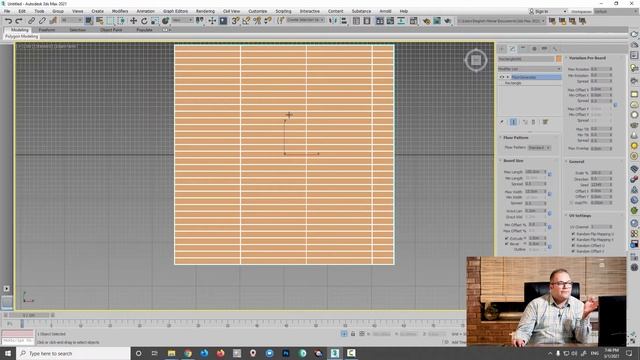
Task: Toggle the Angle Snap icon
Action: 246,20
